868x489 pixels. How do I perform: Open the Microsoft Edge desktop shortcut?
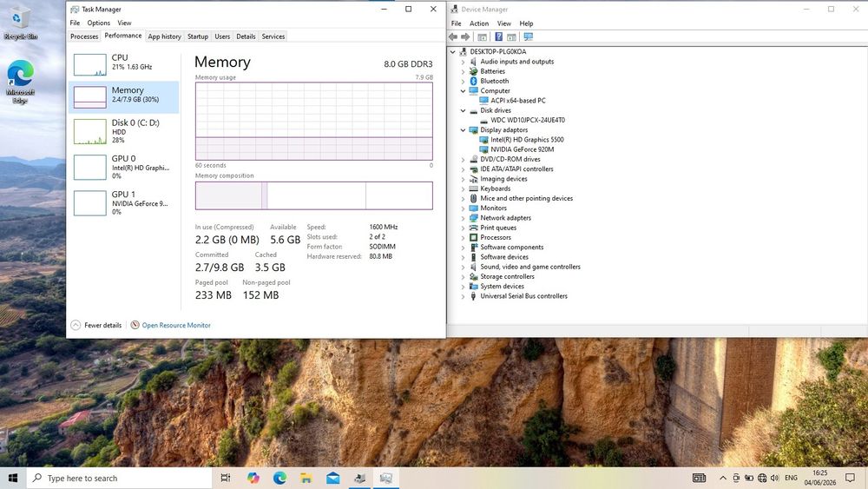point(21,82)
